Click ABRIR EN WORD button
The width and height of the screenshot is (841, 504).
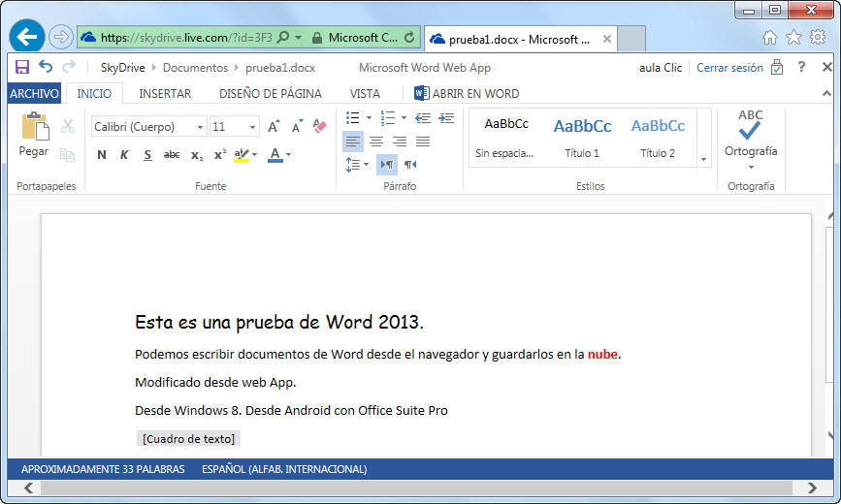(467, 94)
